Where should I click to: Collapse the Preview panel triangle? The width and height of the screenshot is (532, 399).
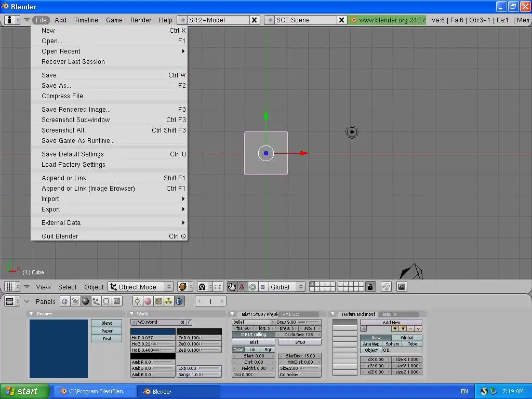[31, 314]
